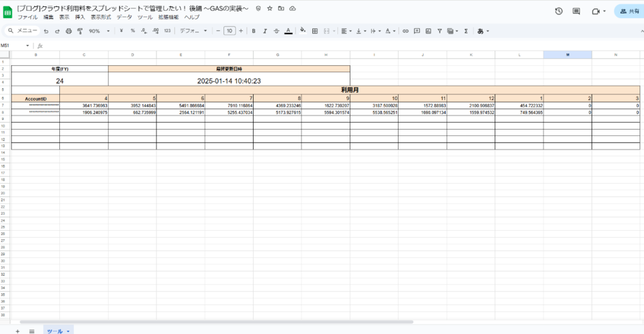This screenshot has width=644, height=334.
Task: Increase font size with plus
Action: click(241, 31)
